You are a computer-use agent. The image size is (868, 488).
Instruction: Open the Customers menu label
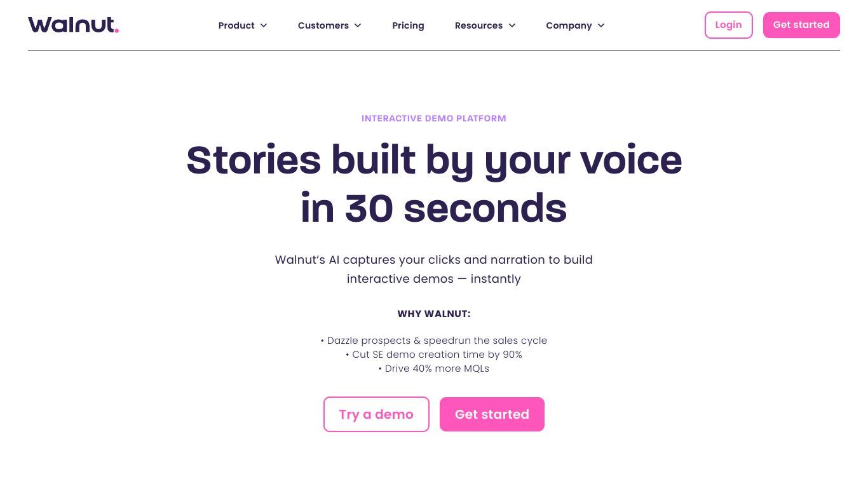[323, 25]
